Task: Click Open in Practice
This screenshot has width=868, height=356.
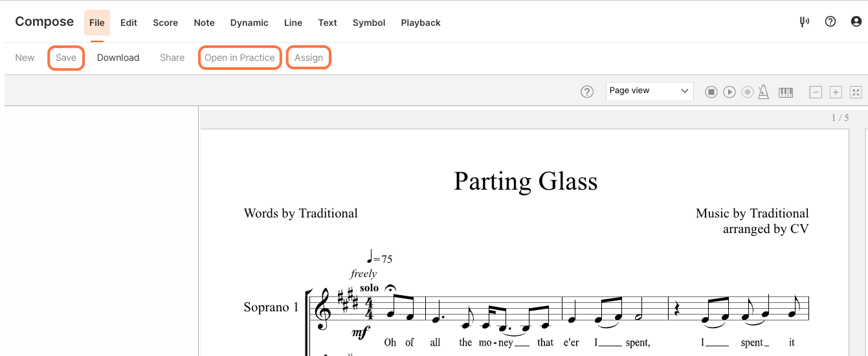Action: (239, 58)
